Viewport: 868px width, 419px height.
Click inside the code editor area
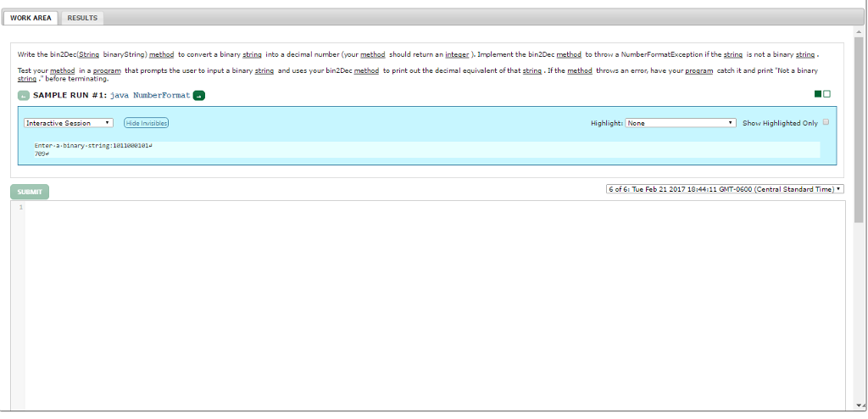pos(435,304)
